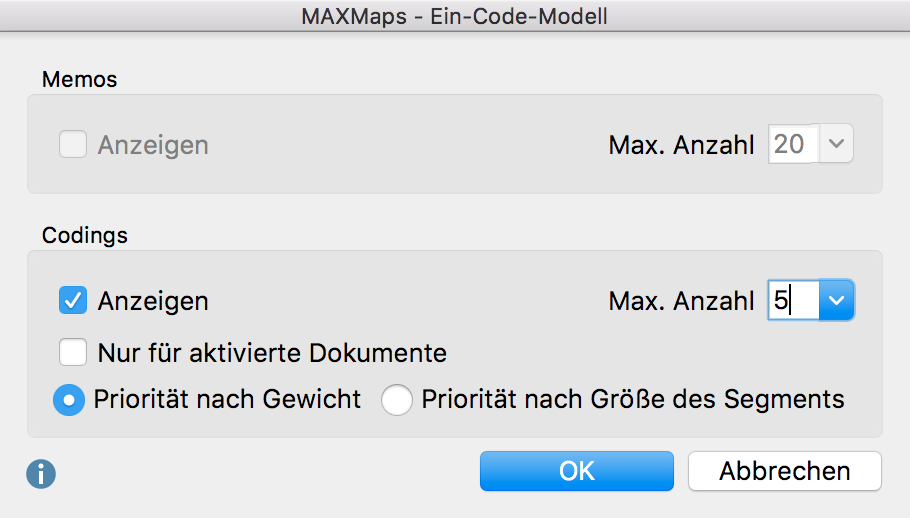Click the Memos Max. Anzahl field showing 20

click(793, 143)
